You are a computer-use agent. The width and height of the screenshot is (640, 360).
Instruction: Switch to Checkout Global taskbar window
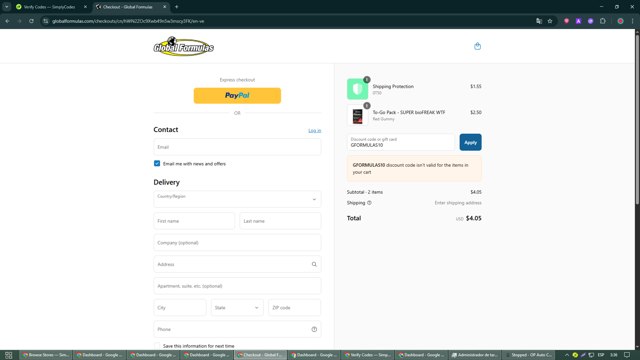point(260,355)
